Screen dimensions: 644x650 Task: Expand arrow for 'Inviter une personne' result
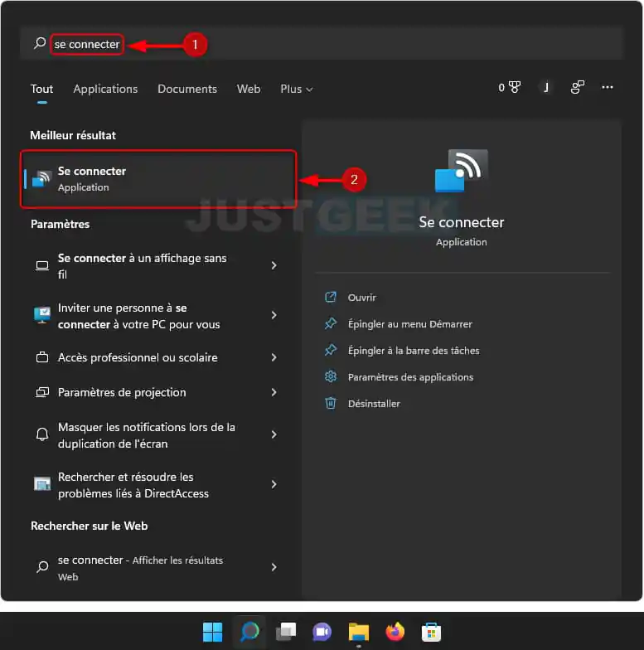click(x=274, y=315)
